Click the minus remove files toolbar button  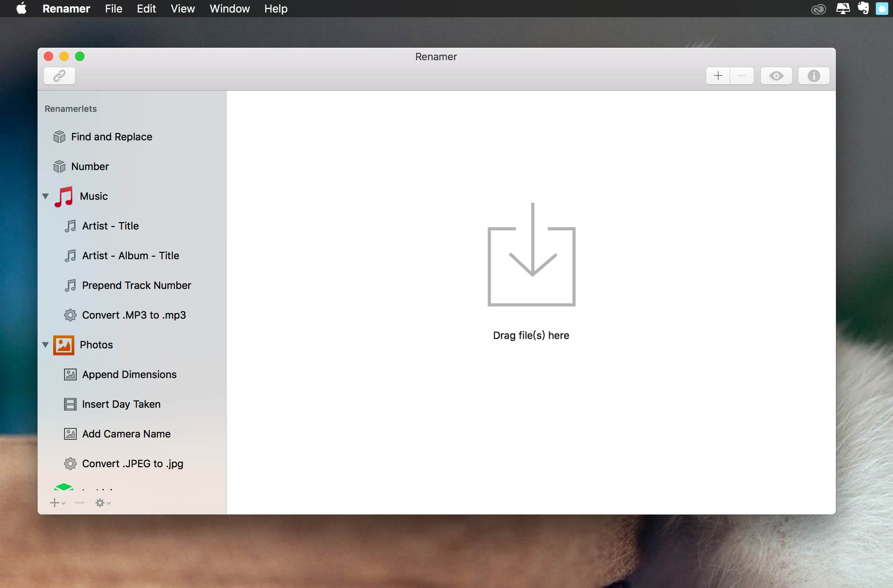click(742, 76)
